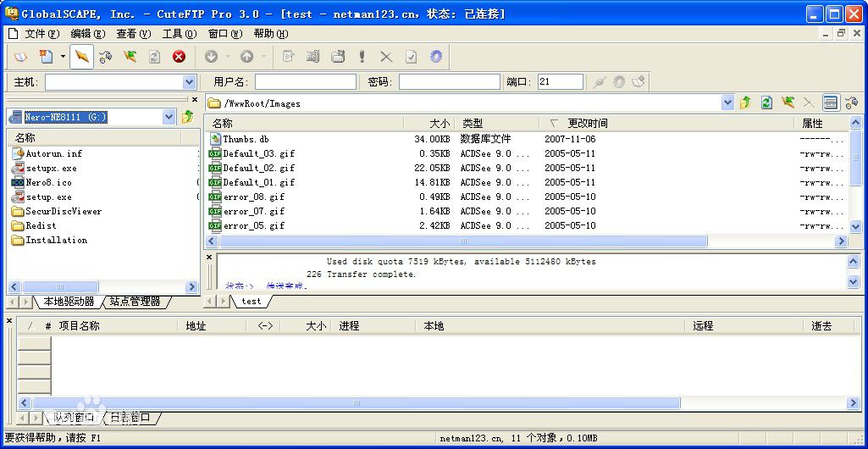Switch to the 站点管理器 tab

(x=135, y=302)
